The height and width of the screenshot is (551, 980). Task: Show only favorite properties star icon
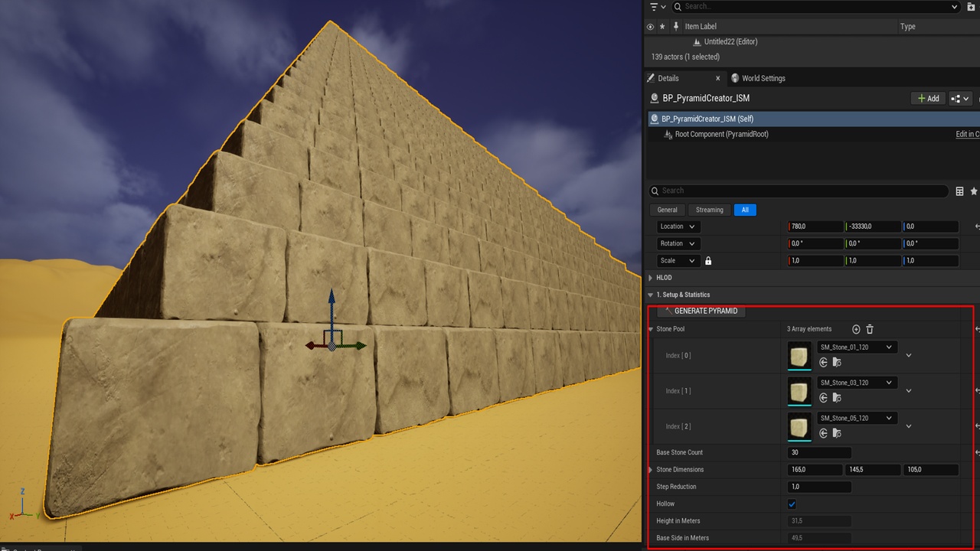[x=974, y=191]
